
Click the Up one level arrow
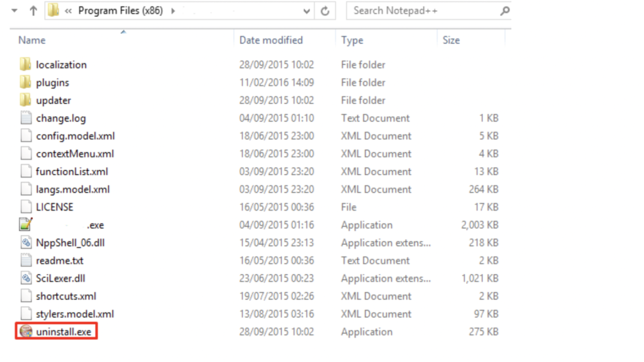[x=33, y=11]
